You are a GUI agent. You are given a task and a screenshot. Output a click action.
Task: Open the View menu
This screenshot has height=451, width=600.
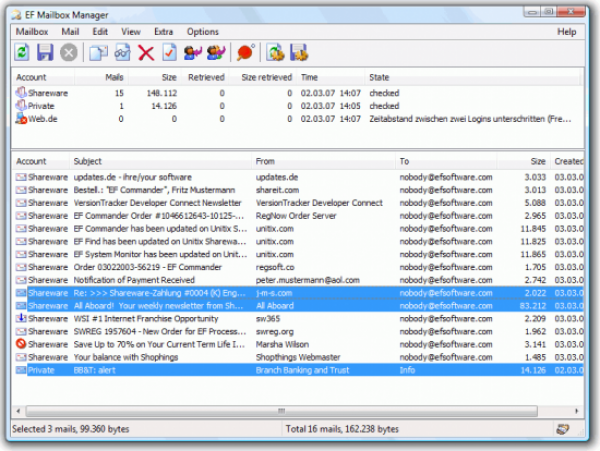point(131,32)
